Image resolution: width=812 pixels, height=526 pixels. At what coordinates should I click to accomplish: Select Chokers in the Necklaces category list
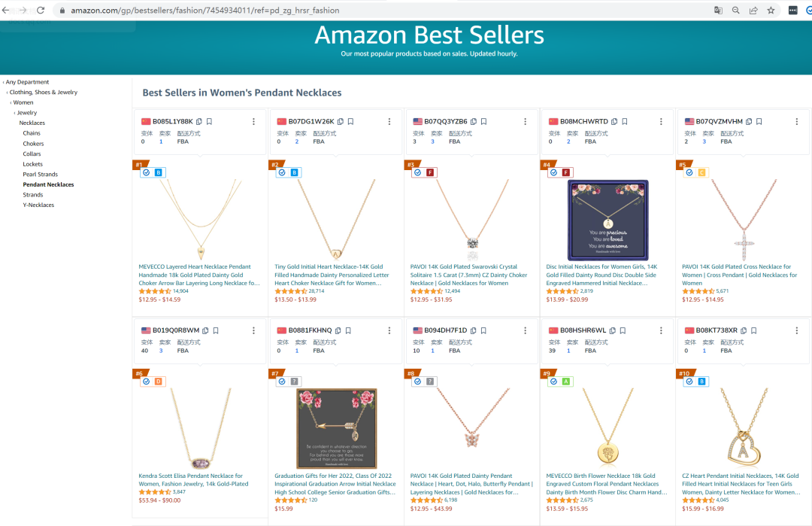coord(33,144)
